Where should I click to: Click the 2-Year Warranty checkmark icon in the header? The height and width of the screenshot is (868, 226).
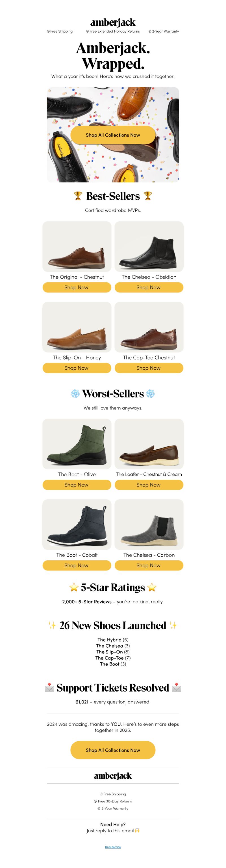[150, 31]
